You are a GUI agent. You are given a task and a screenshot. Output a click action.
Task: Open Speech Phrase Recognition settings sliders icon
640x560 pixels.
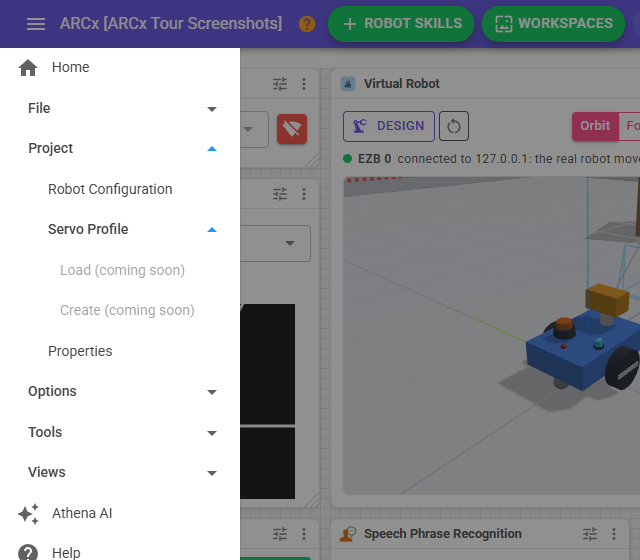590,534
